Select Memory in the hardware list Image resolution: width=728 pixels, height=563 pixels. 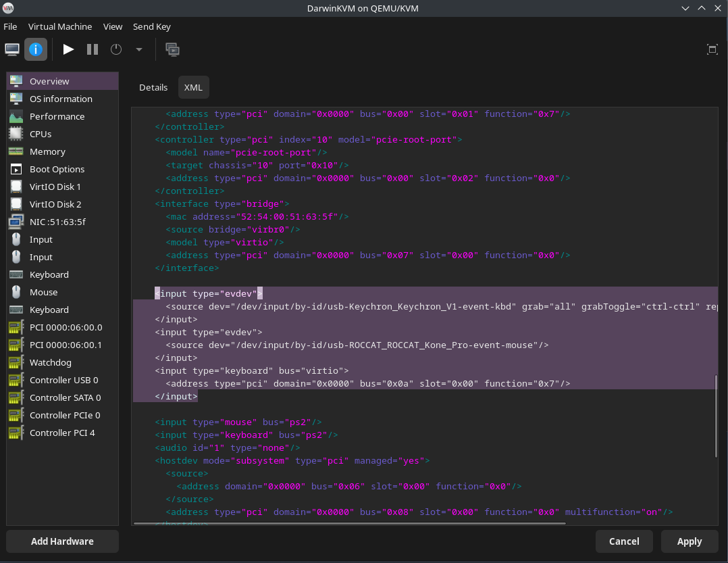click(x=47, y=151)
